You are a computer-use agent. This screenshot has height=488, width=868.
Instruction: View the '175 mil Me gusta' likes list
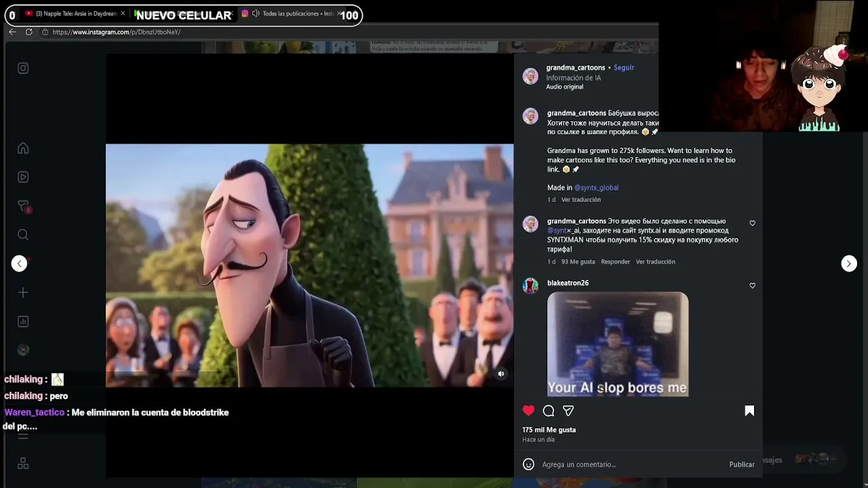pos(549,430)
